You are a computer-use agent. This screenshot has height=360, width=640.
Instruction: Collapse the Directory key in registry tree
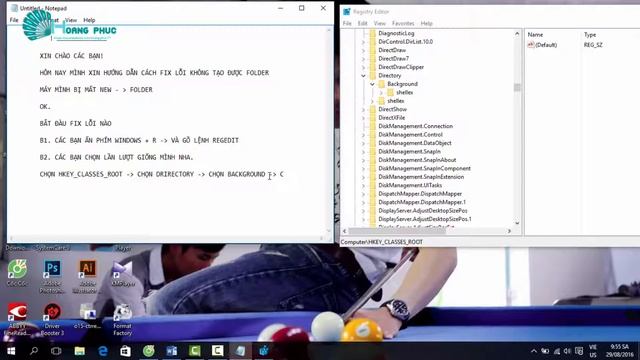(363, 76)
